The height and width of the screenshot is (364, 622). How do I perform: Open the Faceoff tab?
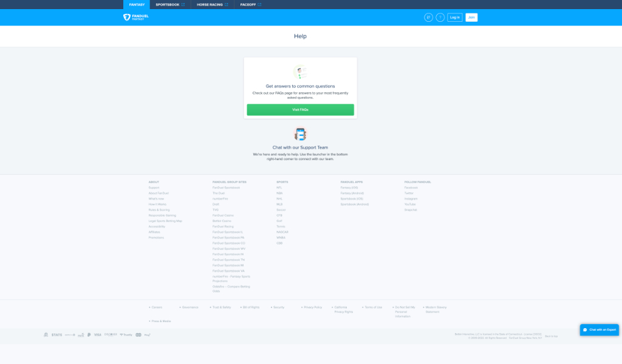click(x=251, y=5)
